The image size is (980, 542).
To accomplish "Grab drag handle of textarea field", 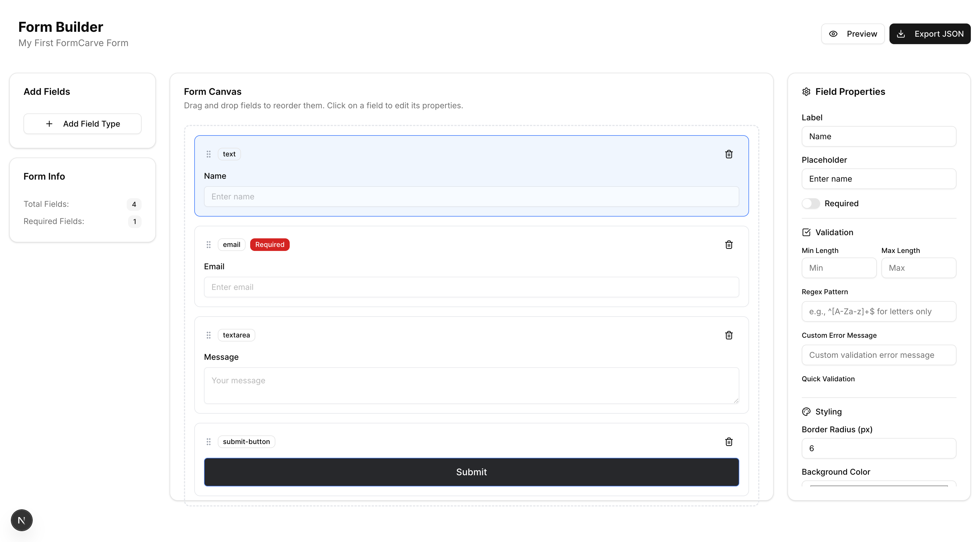I will tap(209, 335).
